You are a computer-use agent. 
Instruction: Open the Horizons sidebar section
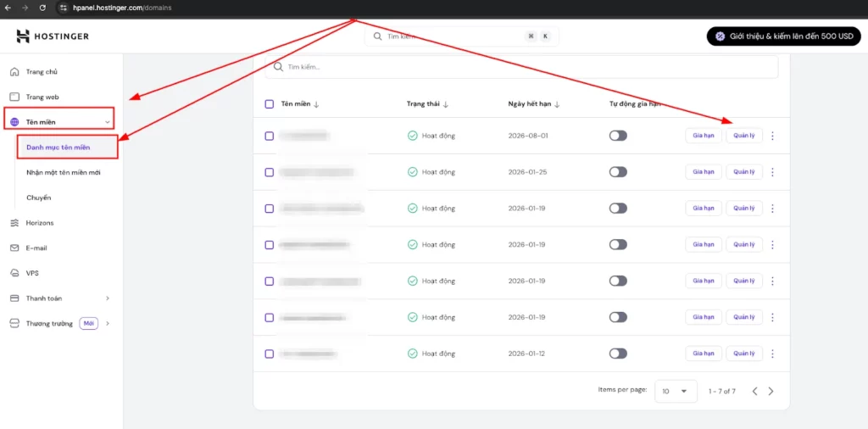(x=39, y=223)
